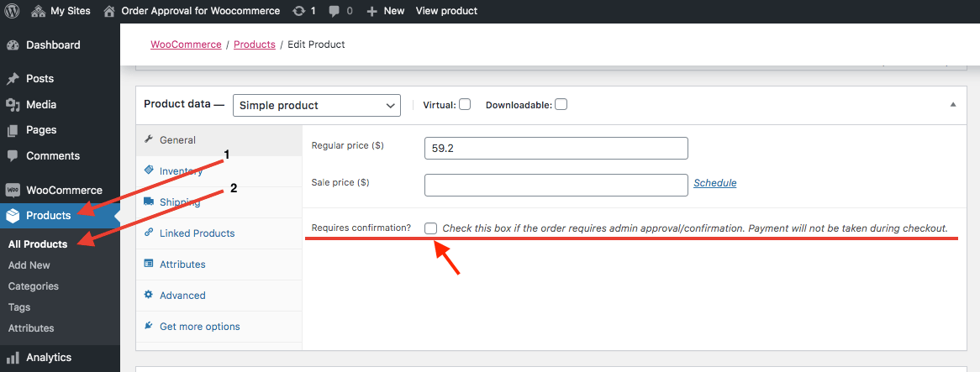Click the Schedule sale price link
Screen dimensions: 980x372
(715, 184)
